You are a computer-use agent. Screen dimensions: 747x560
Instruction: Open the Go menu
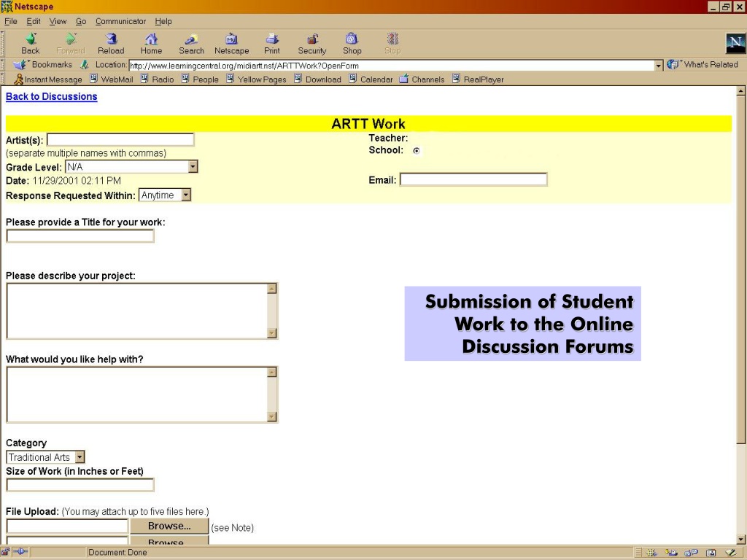pos(81,21)
